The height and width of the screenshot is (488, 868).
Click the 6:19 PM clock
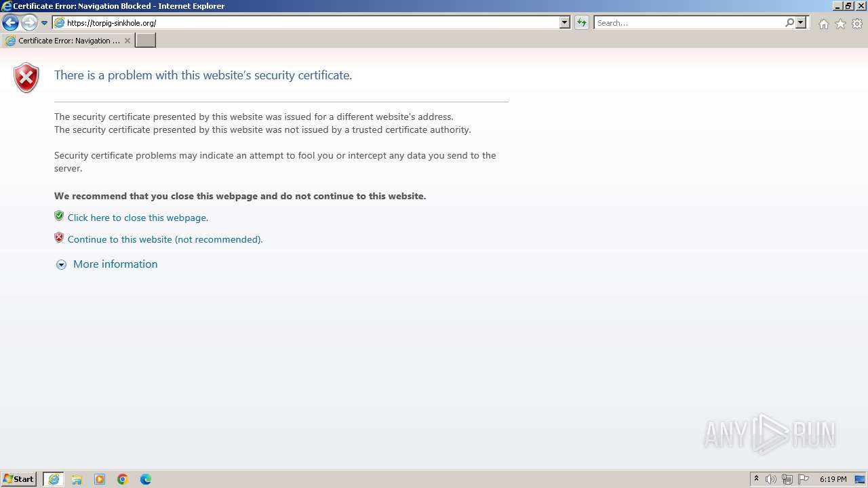pos(833,479)
